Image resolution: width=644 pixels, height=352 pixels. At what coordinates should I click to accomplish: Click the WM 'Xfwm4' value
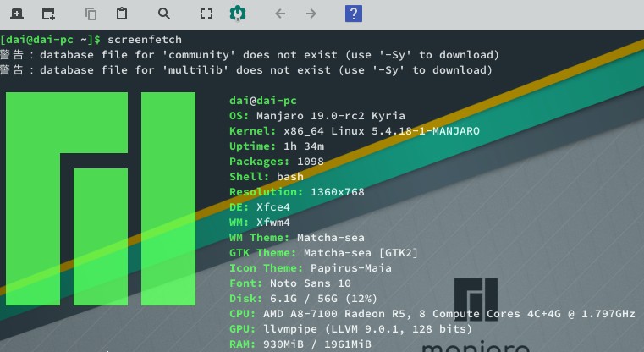pyautogui.click(x=273, y=223)
